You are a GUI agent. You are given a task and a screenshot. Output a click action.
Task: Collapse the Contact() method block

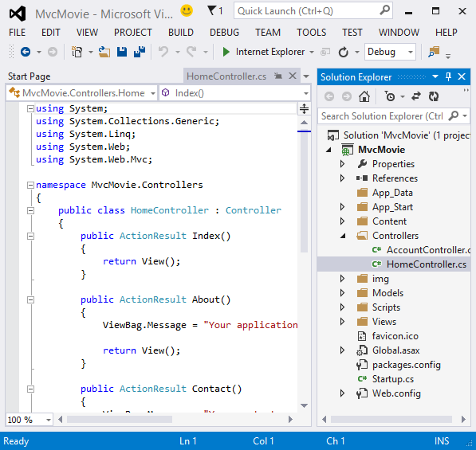click(30, 389)
